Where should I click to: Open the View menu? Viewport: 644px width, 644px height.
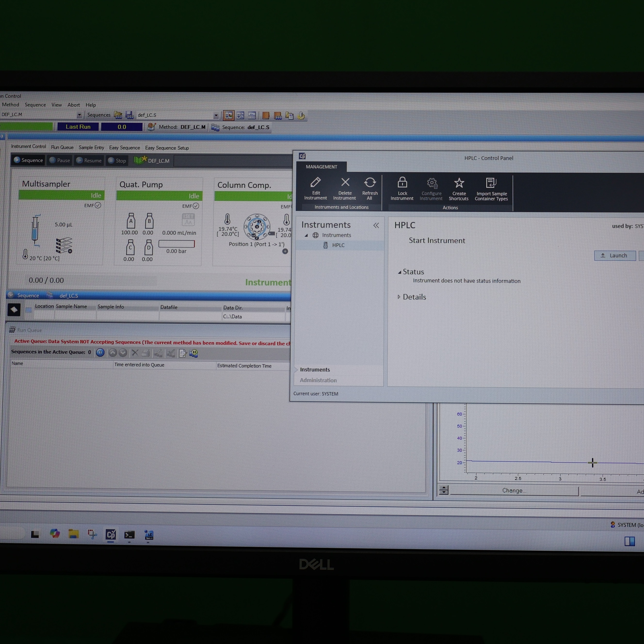click(x=57, y=105)
